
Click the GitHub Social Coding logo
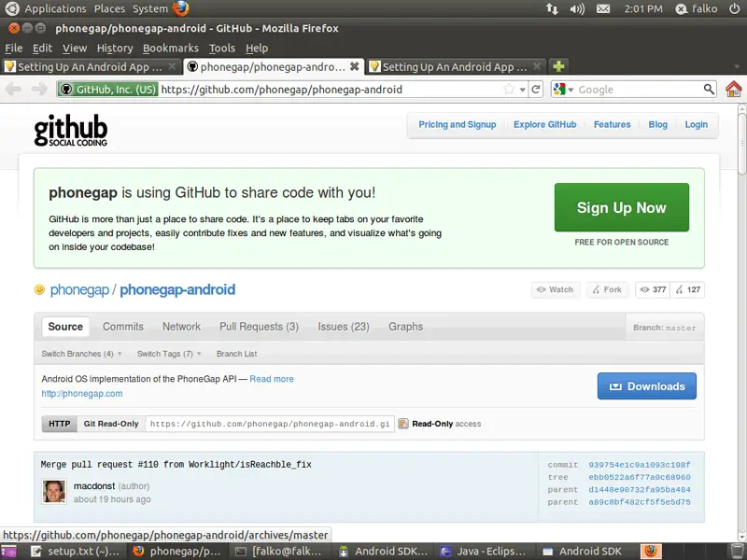pos(71,130)
